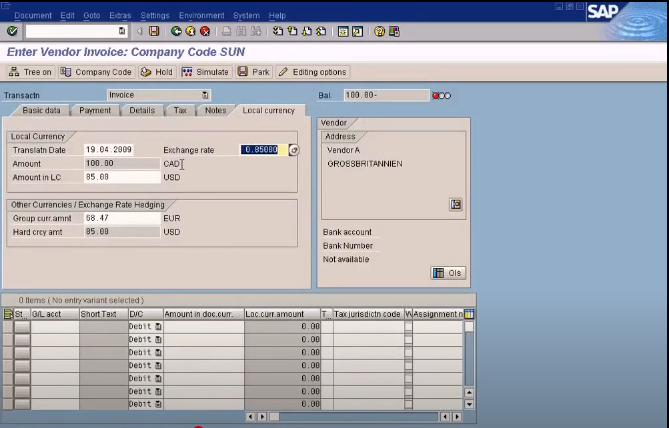The height and width of the screenshot is (428, 669).
Task: Toggle the Tree on button
Action: 30,72
